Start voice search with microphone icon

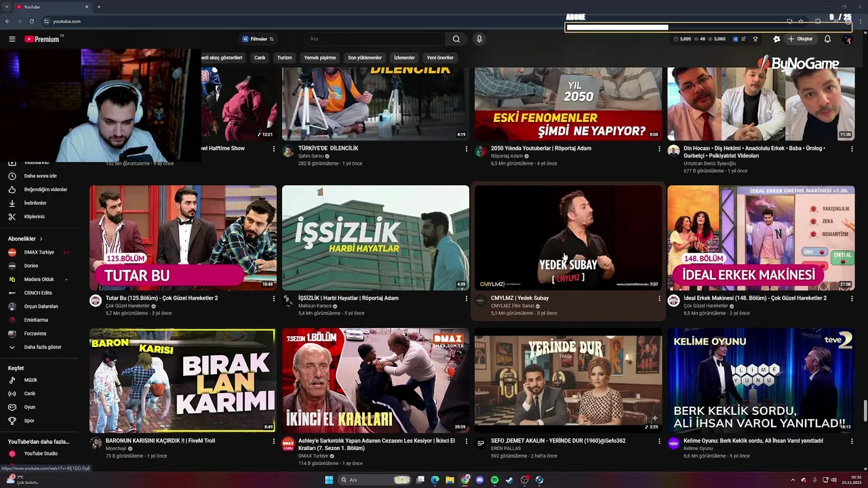coord(479,39)
